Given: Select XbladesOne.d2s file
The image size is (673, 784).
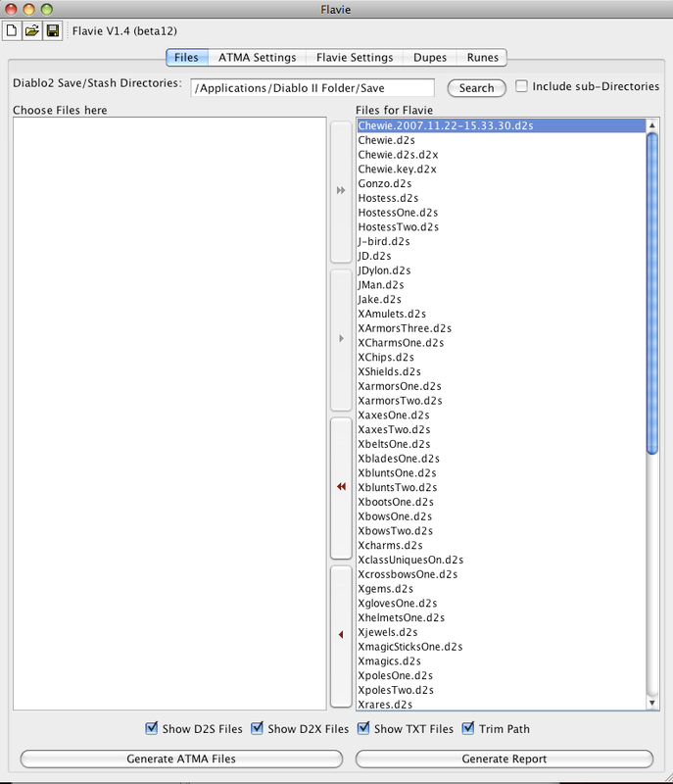Looking at the screenshot, I should pyautogui.click(x=502, y=460).
